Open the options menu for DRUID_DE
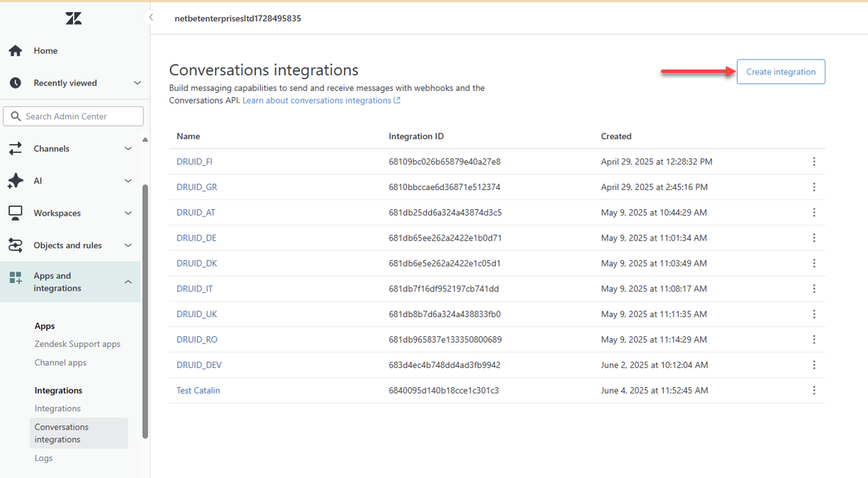Image resolution: width=868 pixels, height=478 pixels. 814,238
